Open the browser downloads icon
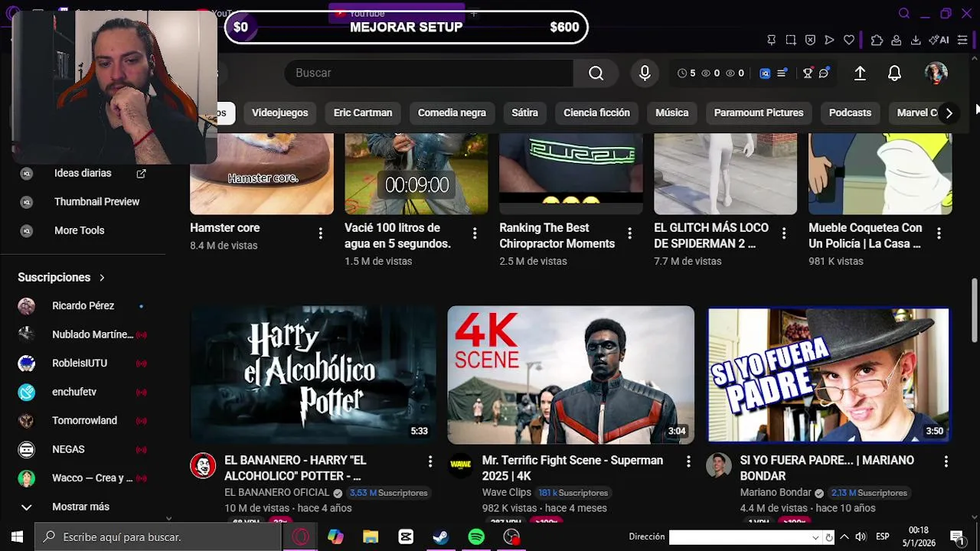Screen dimensions: 980x551 click(916, 40)
